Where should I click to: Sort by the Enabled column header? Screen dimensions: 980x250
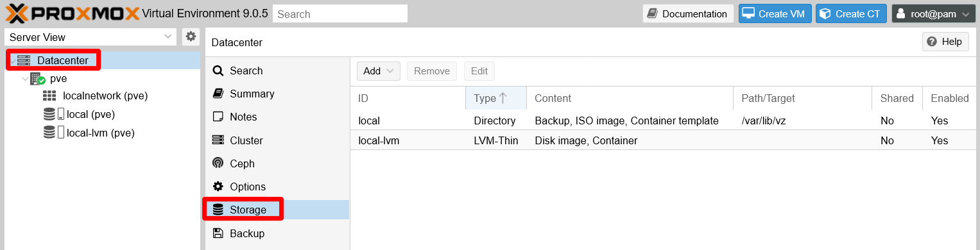(950, 98)
